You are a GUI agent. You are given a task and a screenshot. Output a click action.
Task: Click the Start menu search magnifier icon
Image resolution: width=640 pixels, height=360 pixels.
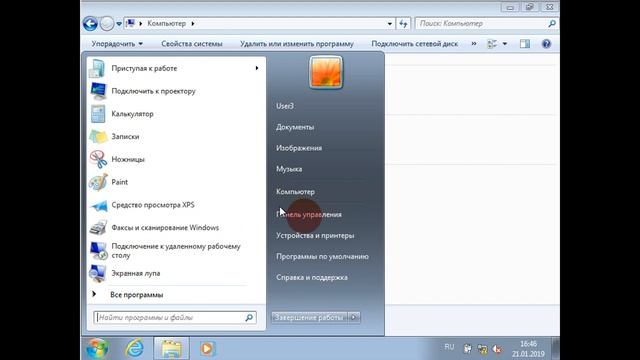pyautogui.click(x=249, y=318)
